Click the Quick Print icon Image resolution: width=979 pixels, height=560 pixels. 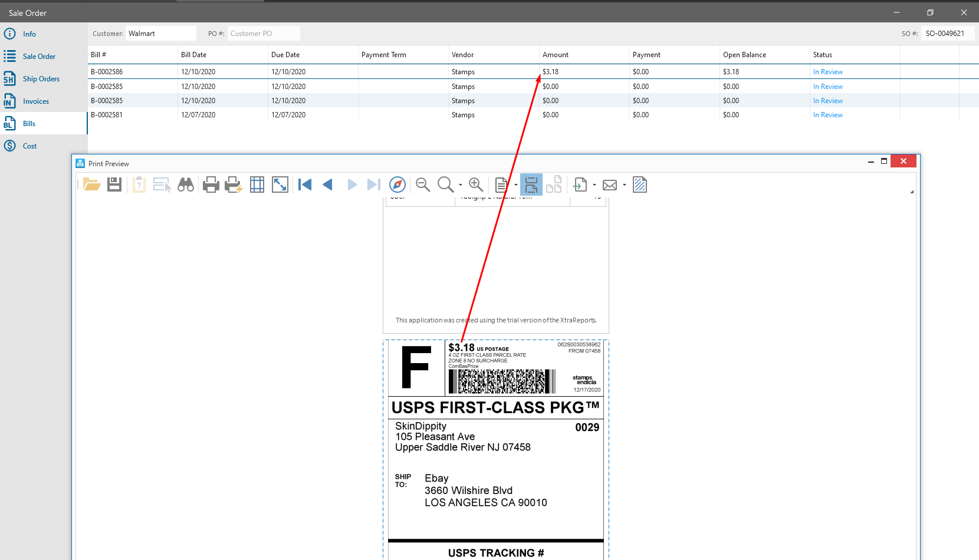coord(234,185)
